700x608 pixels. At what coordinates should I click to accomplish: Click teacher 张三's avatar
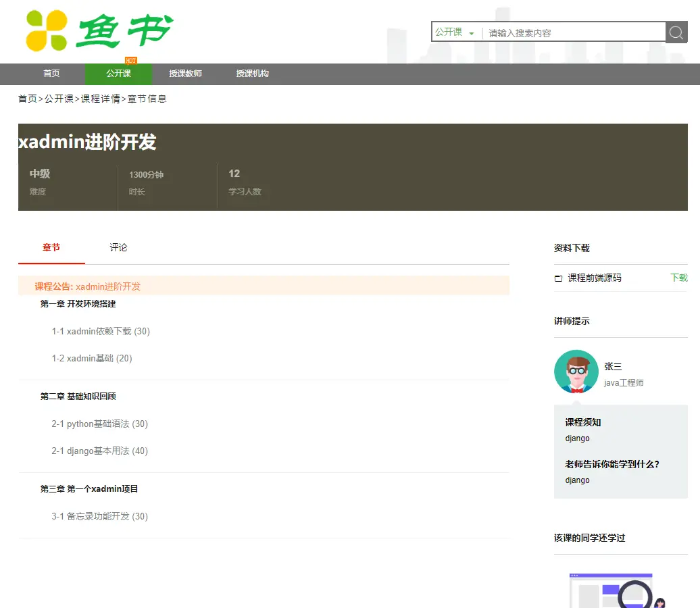coord(576,372)
